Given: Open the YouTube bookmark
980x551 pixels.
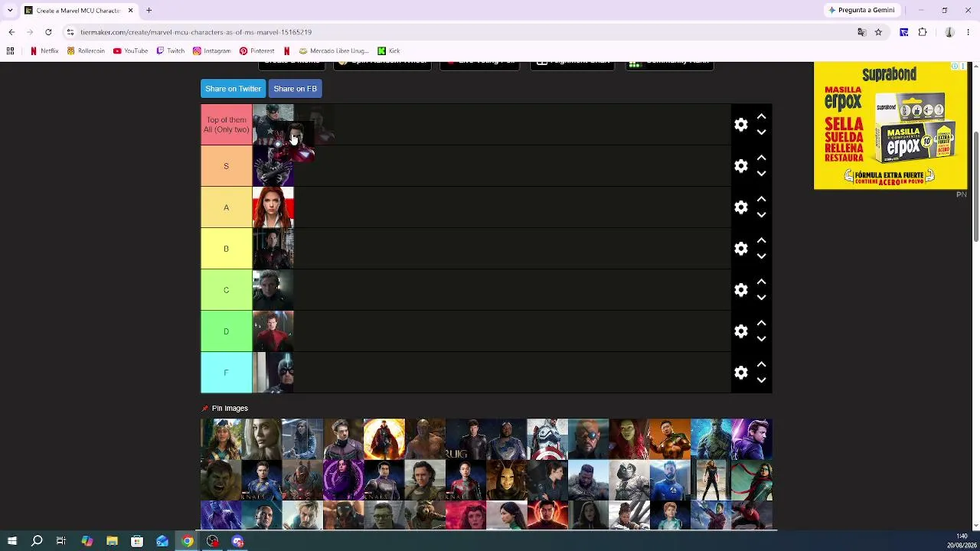Looking at the screenshot, I should click(x=130, y=51).
